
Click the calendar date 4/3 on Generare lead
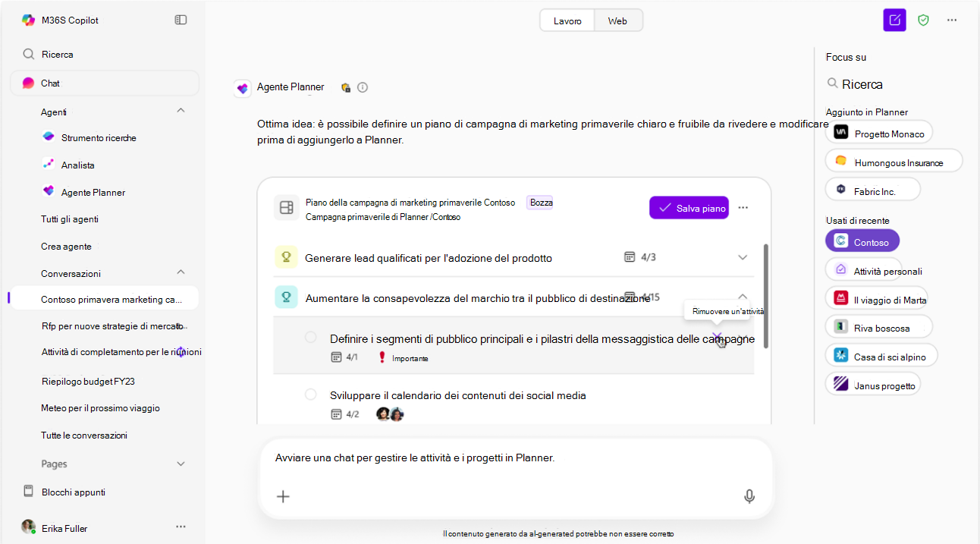coord(640,257)
